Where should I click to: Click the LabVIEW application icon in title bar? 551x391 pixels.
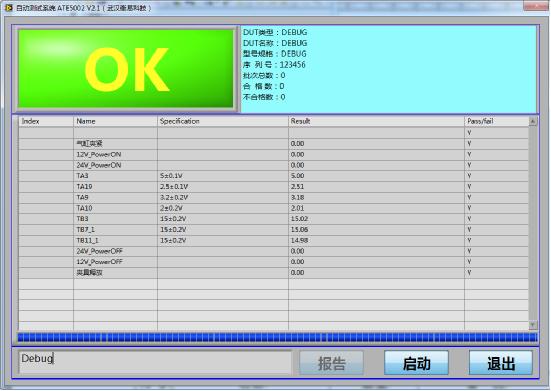pyautogui.click(x=8, y=7)
